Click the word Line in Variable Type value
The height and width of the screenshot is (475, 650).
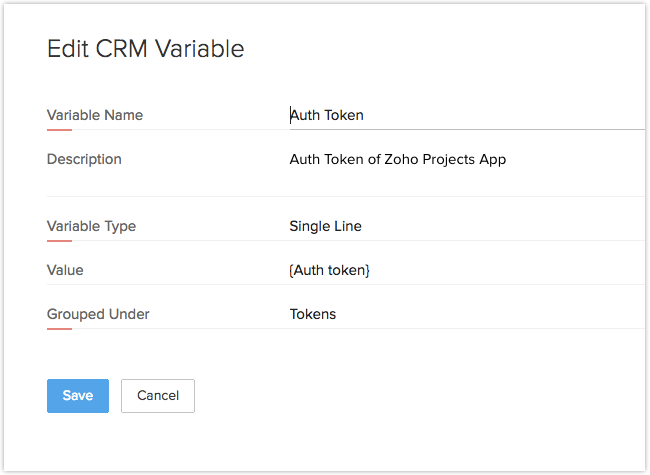(348, 226)
